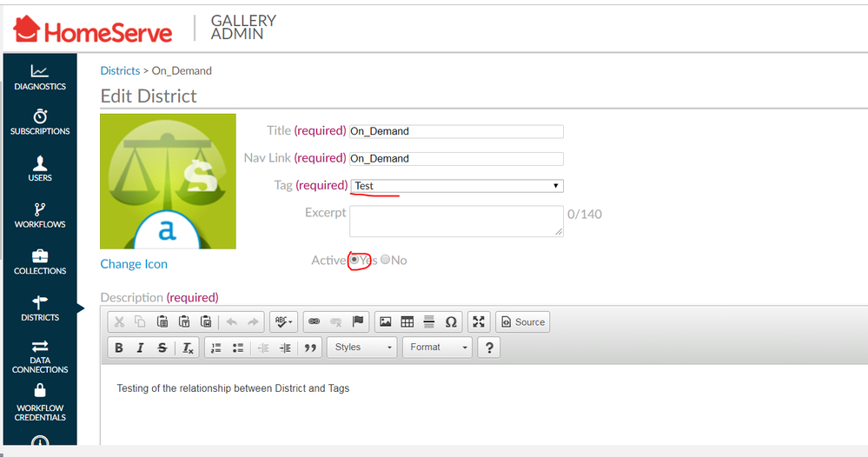Image resolution: width=868 pixels, height=457 pixels.
Task: Insert a numbered list
Action: point(216,348)
